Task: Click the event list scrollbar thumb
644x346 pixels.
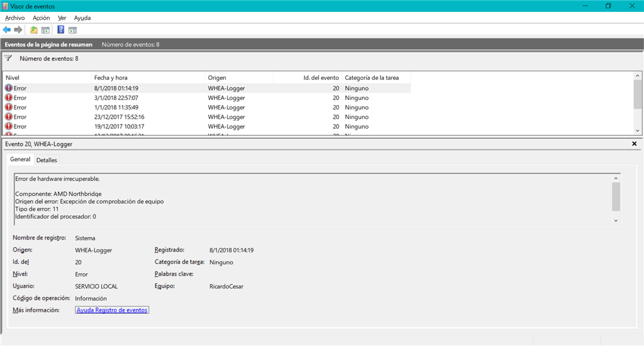Action: click(x=638, y=94)
